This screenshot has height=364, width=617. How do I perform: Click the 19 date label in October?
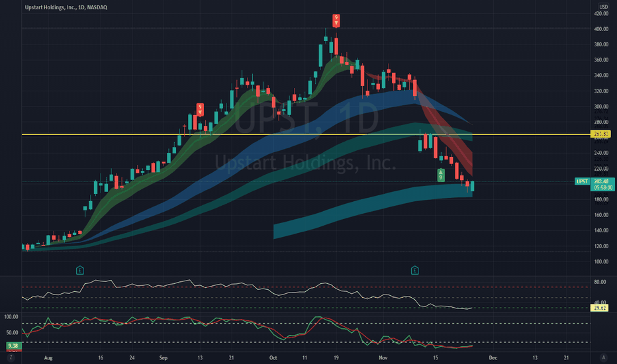(336, 357)
